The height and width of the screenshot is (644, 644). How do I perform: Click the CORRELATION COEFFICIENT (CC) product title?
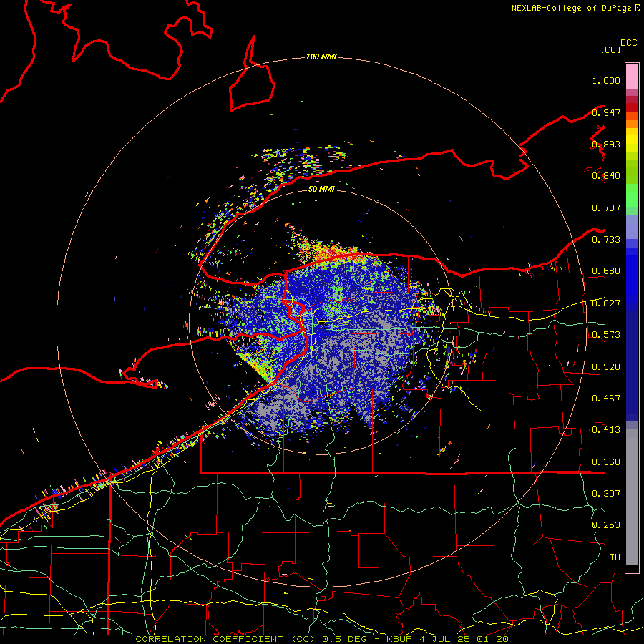pos(225,639)
